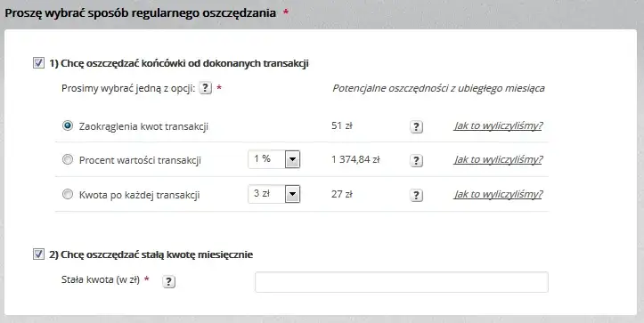Image resolution: width=644 pixels, height=323 pixels.
Task: Pick 'Kwota po każdej transakcji' radio option
Action: tap(68, 194)
